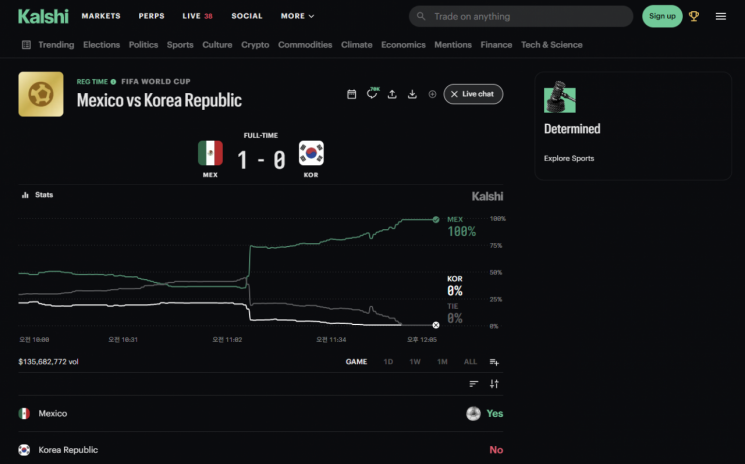745x464 pixels.
Task: Go to the Trending category
Action: pyautogui.click(x=56, y=45)
